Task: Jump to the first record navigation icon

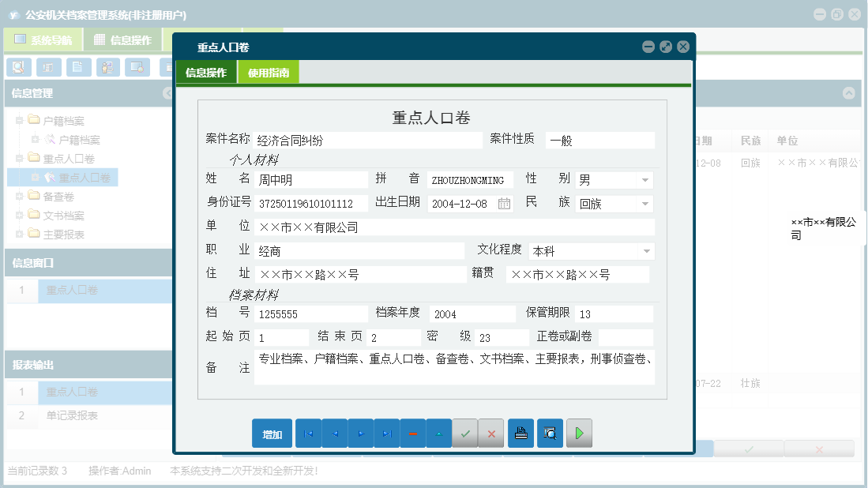Action: 307,433
